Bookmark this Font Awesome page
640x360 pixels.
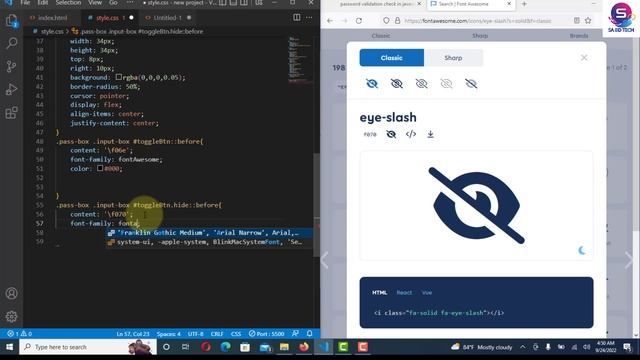coord(588,20)
